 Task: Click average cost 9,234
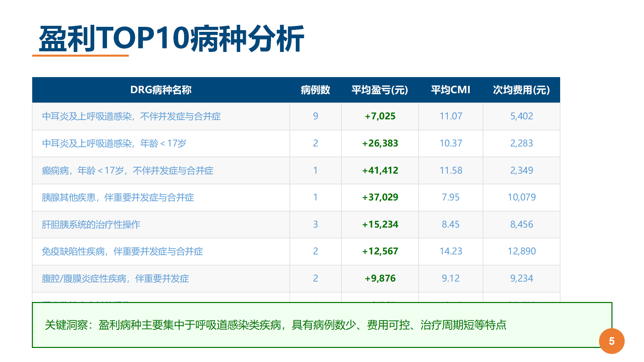pos(522,279)
